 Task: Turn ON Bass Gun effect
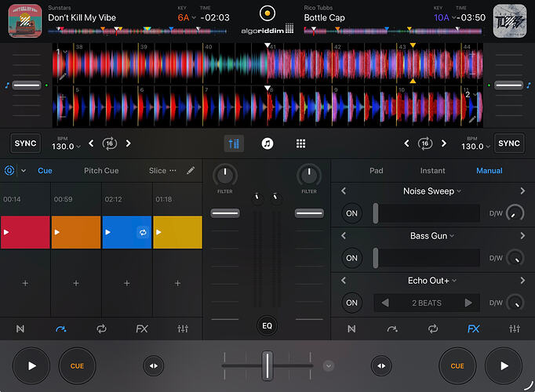pyautogui.click(x=351, y=258)
